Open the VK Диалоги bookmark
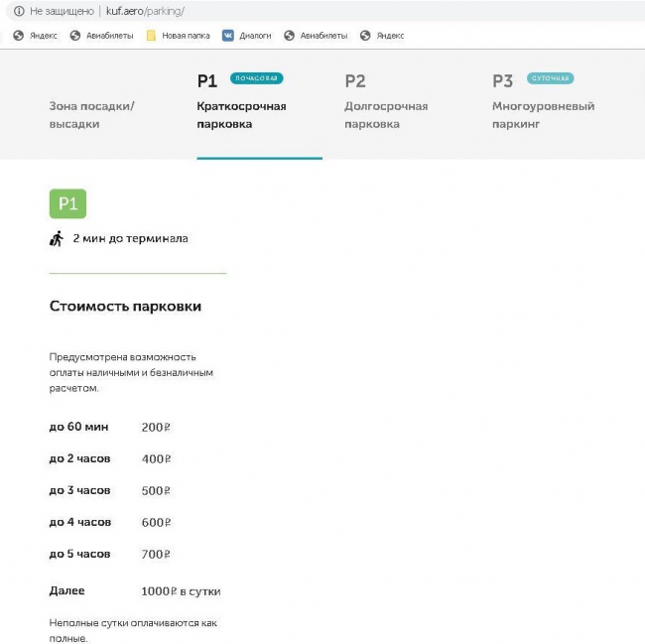 [x=247, y=35]
